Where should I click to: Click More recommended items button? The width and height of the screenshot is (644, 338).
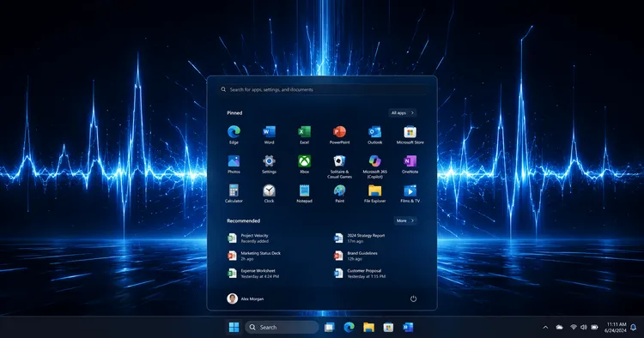(405, 220)
